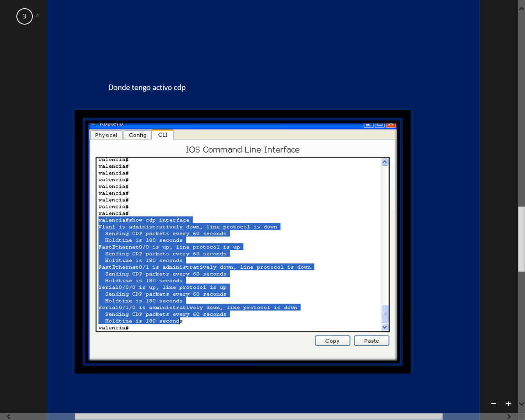Click the 'Donde tengo activo cdp' heading
The image size is (525, 420).
(147, 87)
